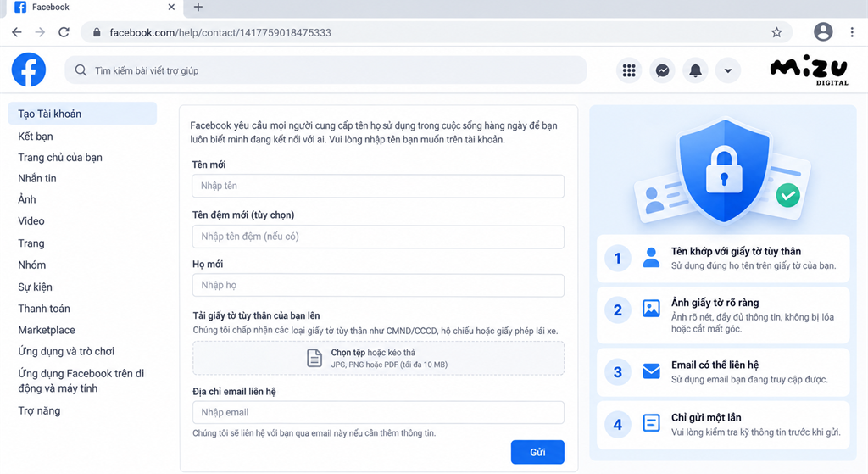Click the Nhập tên đệm input field
Image resolution: width=868 pixels, height=474 pixels.
(x=378, y=237)
